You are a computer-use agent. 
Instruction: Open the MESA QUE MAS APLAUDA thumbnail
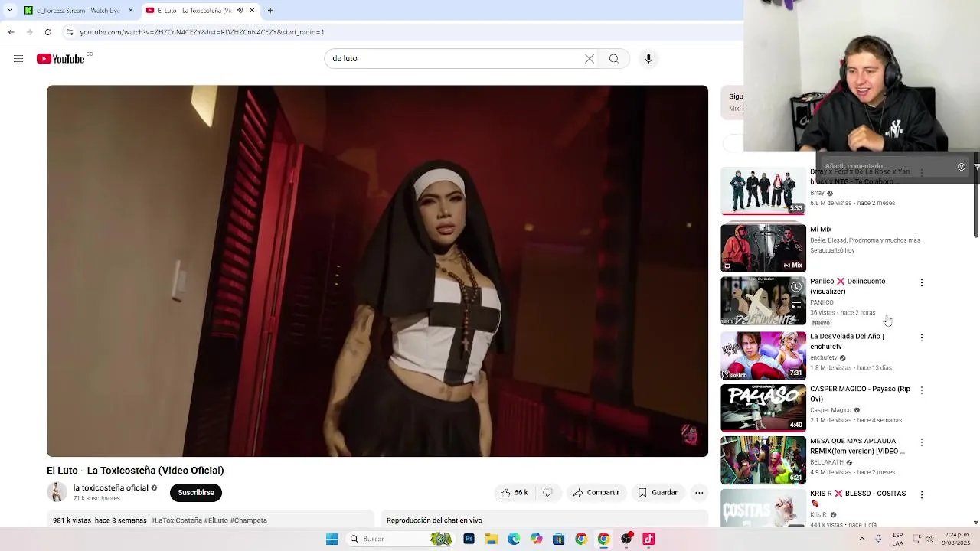tap(763, 461)
